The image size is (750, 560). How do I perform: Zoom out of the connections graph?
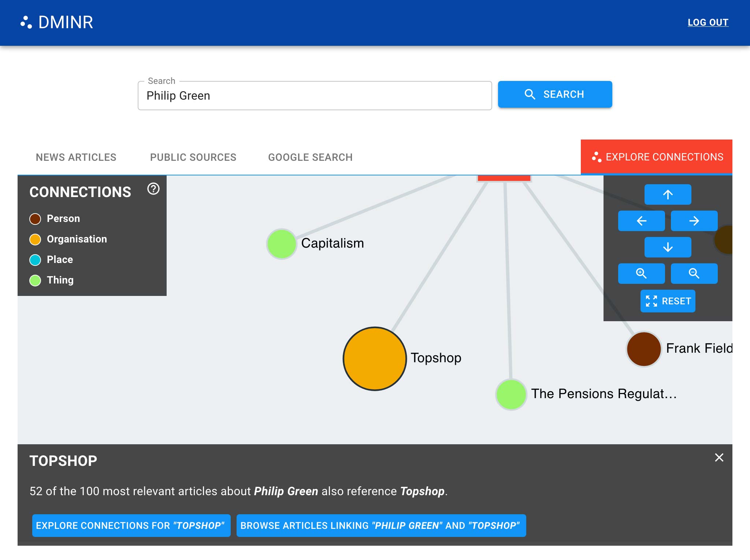pyautogui.click(x=694, y=274)
